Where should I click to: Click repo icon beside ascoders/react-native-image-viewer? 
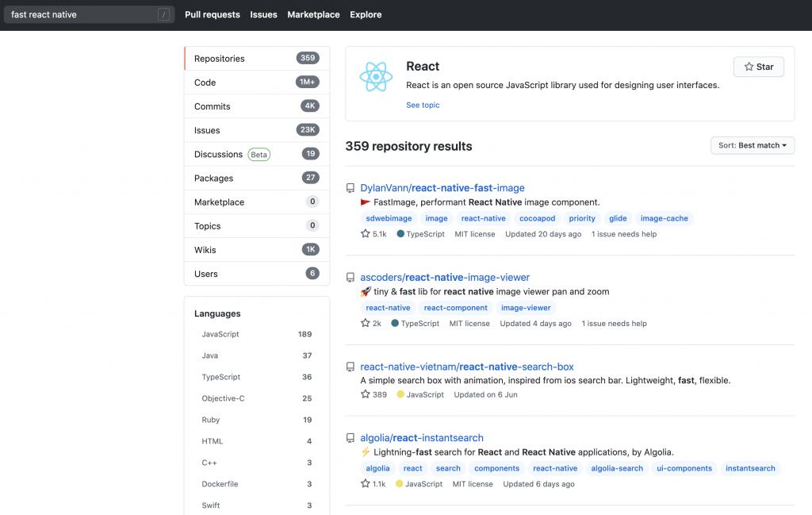pyautogui.click(x=350, y=278)
